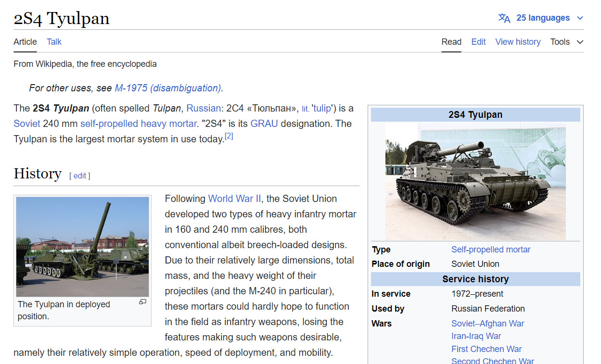
Task: Click the caption 'The Tyulpan in deployed position.'
Action: pos(64,310)
